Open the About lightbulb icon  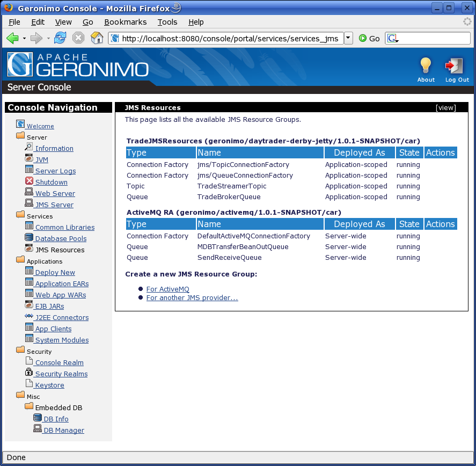click(x=426, y=65)
